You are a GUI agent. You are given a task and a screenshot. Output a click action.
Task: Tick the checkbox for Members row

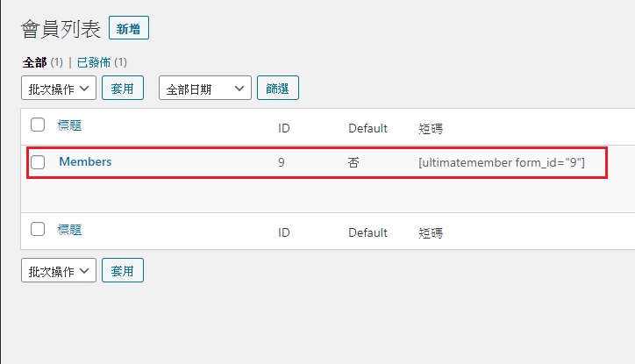point(38,162)
